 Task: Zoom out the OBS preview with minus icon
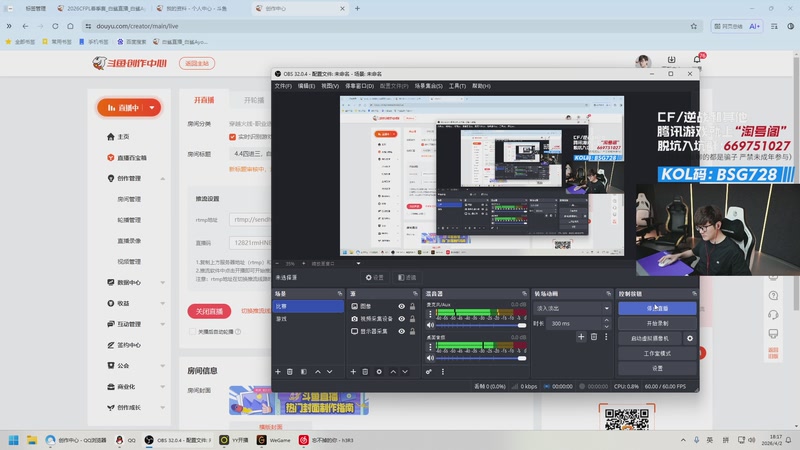[x=278, y=264]
